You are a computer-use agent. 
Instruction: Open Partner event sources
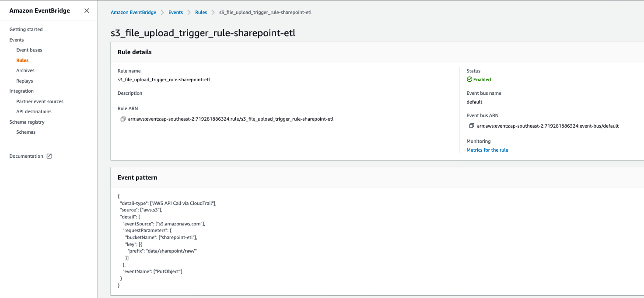click(x=40, y=101)
